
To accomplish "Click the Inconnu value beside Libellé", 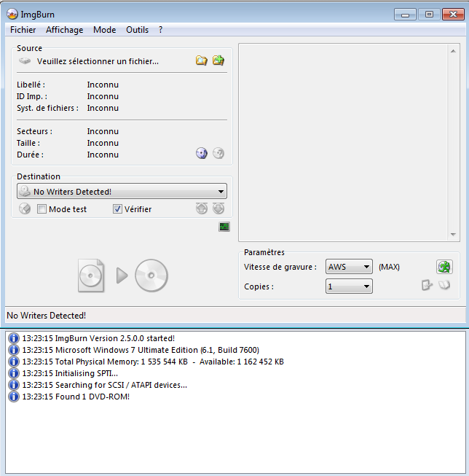I will [103, 85].
